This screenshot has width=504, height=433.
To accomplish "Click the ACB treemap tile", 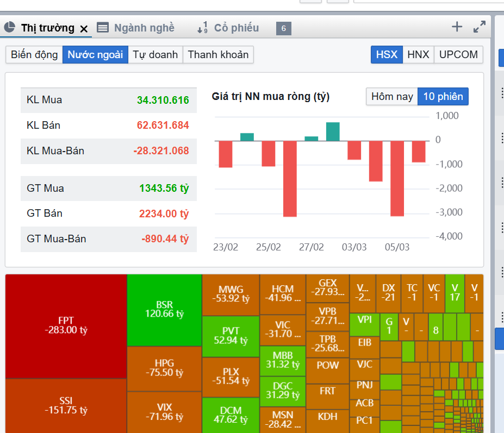I will [x=364, y=407].
